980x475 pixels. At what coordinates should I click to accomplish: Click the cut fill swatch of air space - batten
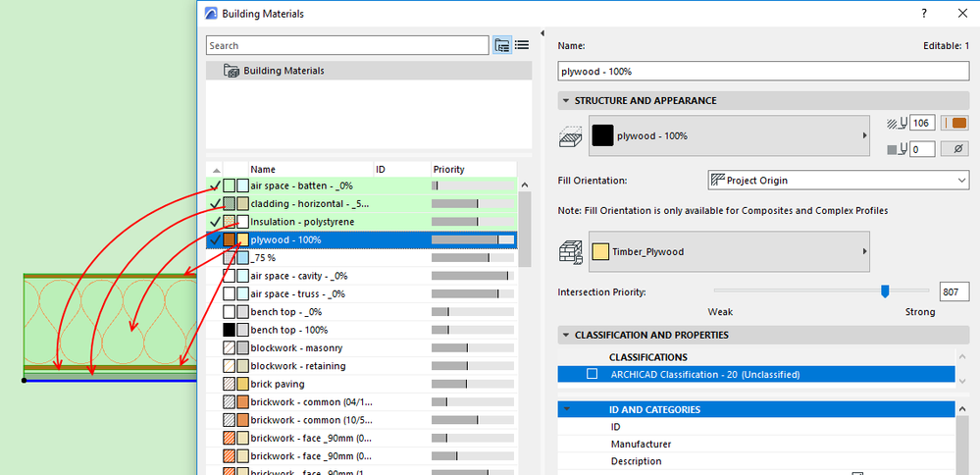pos(230,185)
